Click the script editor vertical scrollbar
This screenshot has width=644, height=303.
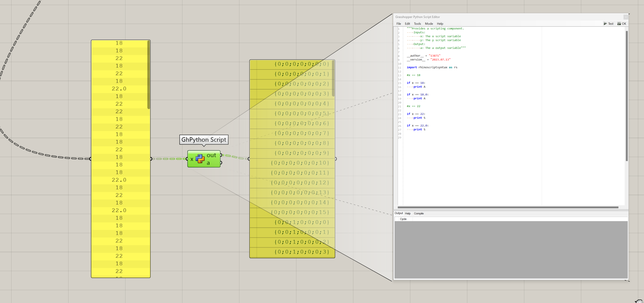627,96
